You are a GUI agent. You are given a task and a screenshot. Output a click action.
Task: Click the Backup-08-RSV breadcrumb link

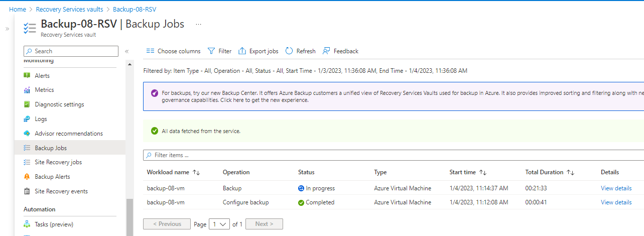135,10
